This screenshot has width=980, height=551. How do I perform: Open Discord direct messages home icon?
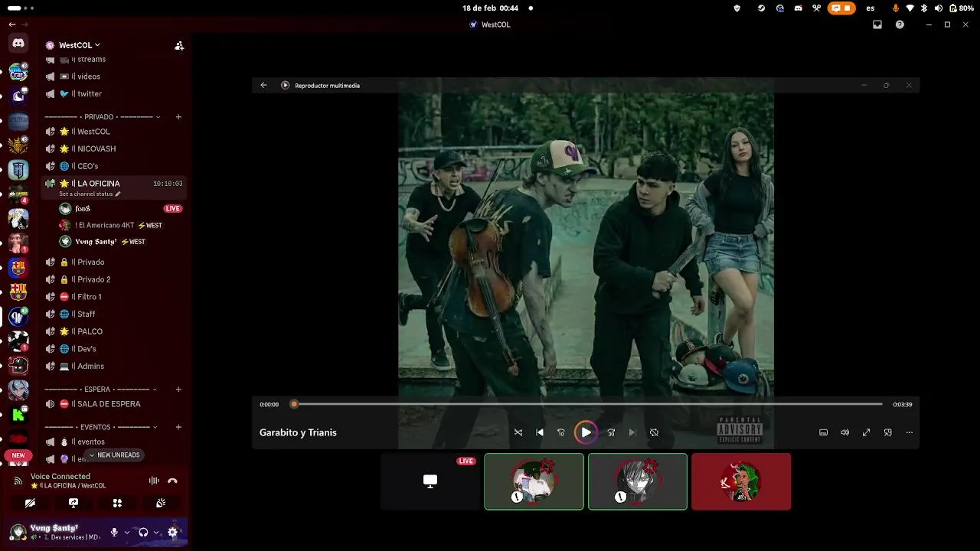pos(18,44)
